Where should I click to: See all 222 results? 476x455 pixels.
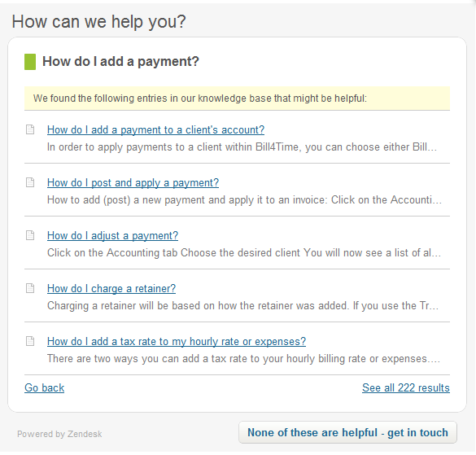click(x=406, y=387)
